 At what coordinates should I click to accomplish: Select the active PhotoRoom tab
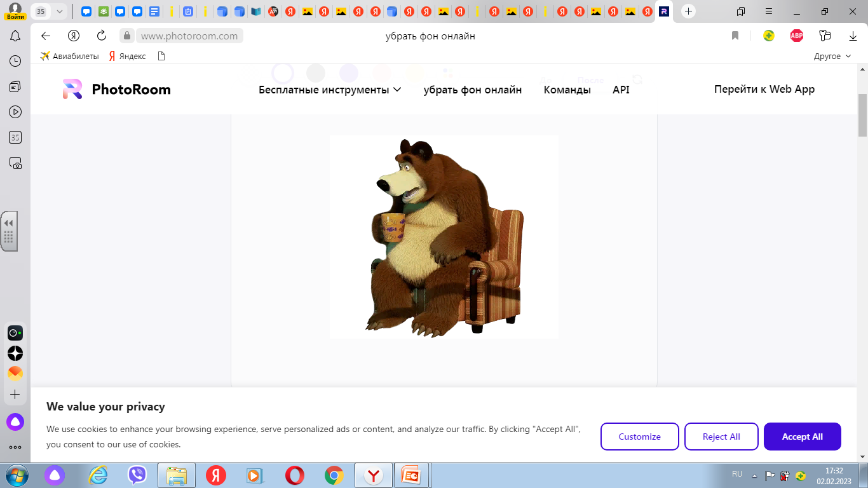point(664,11)
